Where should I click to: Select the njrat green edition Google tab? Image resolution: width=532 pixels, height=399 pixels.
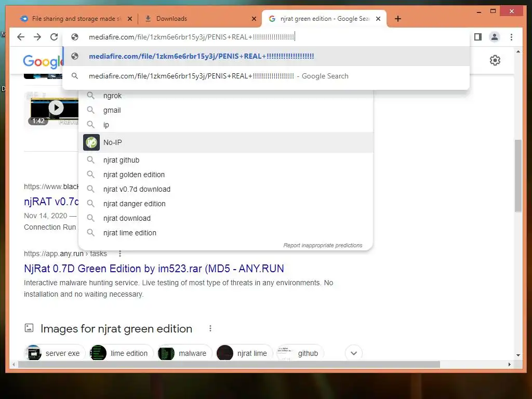(324, 19)
